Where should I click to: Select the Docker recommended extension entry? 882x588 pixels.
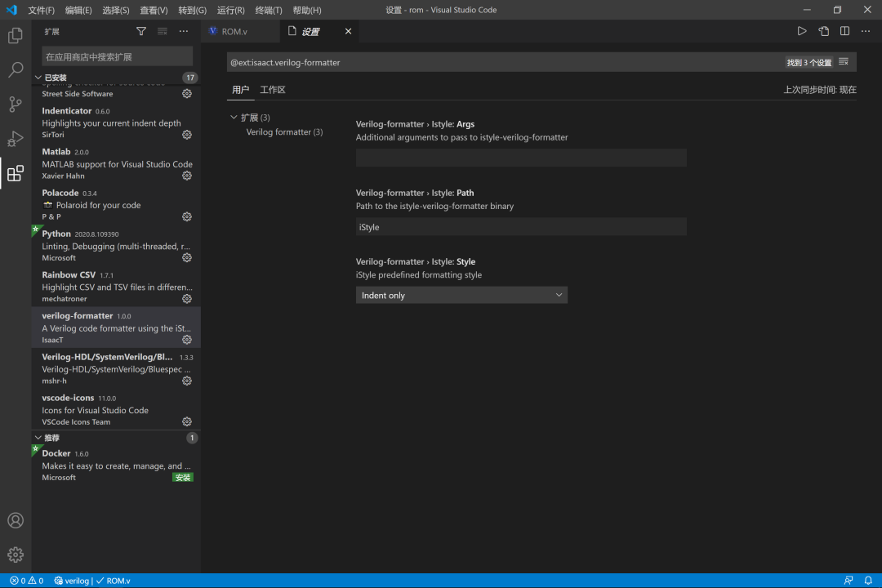116,465
